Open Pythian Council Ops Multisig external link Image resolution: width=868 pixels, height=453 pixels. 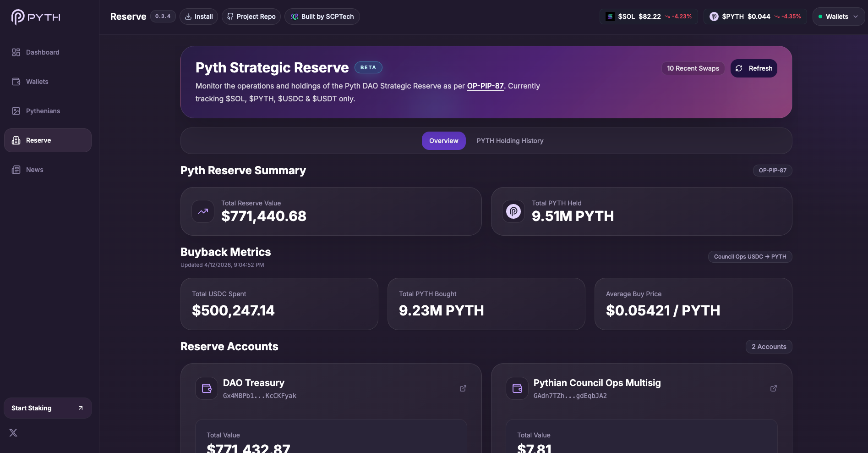tap(774, 388)
